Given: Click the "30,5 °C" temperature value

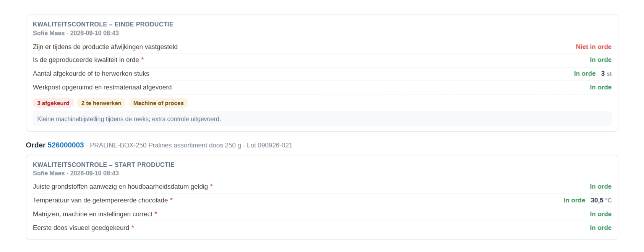Looking at the screenshot, I should click(601, 200).
